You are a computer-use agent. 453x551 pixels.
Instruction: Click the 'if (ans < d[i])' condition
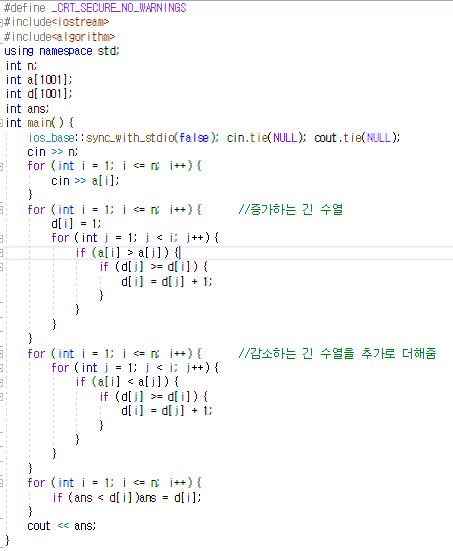[95, 497]
